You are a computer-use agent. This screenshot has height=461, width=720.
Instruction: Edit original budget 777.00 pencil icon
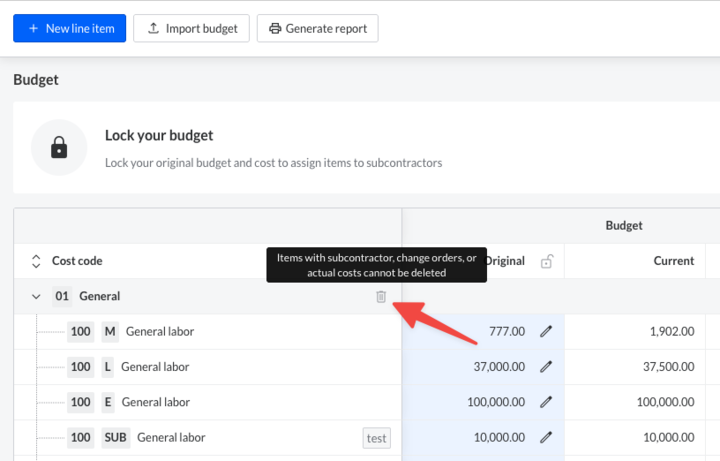546,331
